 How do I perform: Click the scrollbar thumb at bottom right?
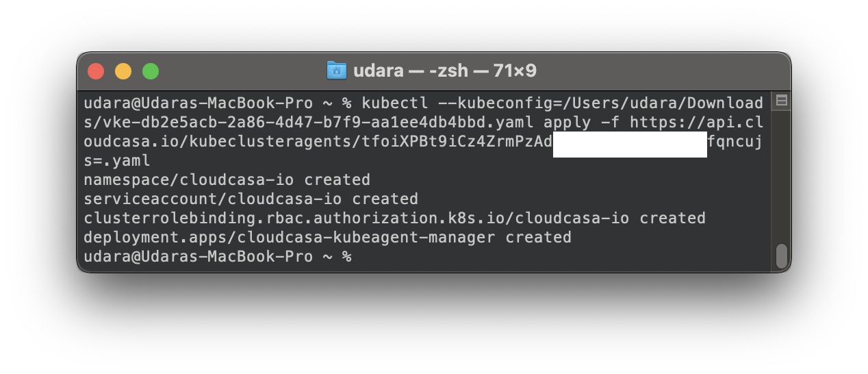[781, 256]
